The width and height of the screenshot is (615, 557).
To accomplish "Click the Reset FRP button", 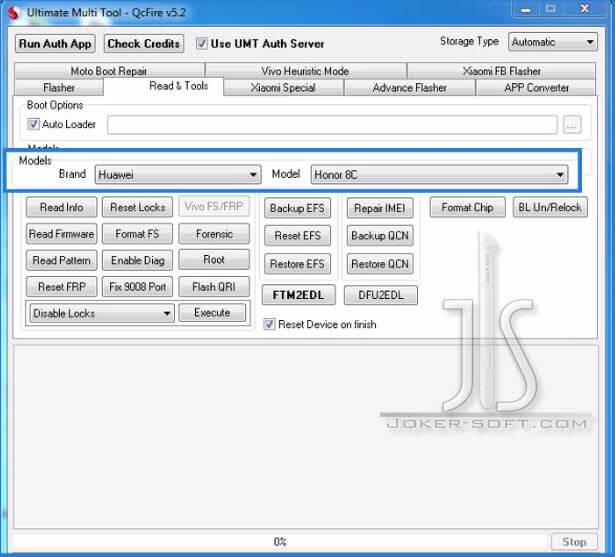I will click(x=62, y=287).
